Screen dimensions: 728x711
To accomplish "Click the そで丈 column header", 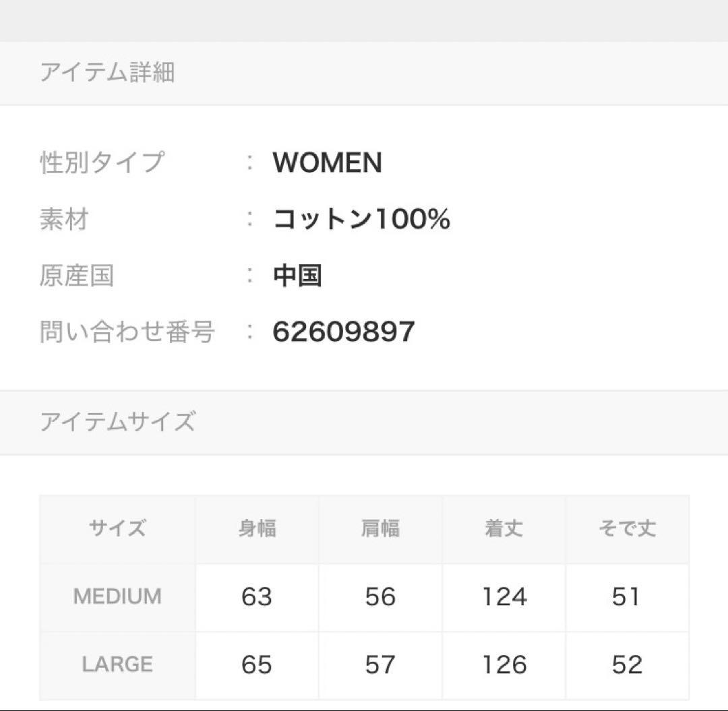I will coord(628,528).
